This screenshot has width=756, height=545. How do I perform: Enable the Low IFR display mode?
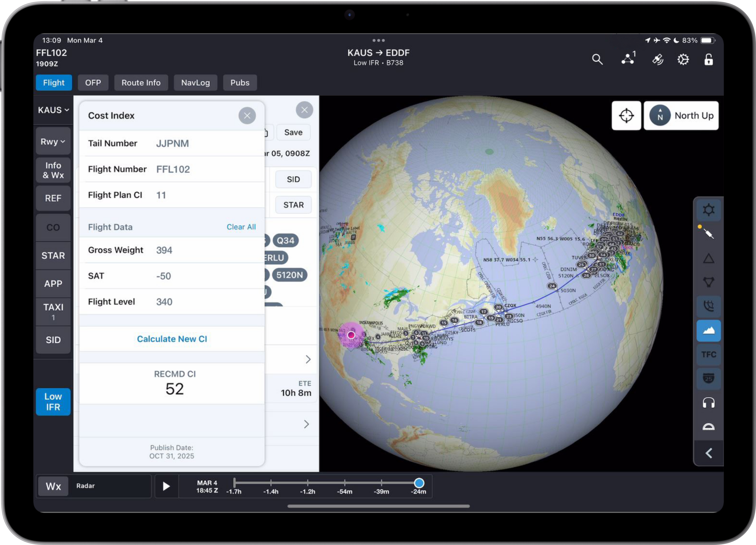pyautogui.click(x=52, y=401)
